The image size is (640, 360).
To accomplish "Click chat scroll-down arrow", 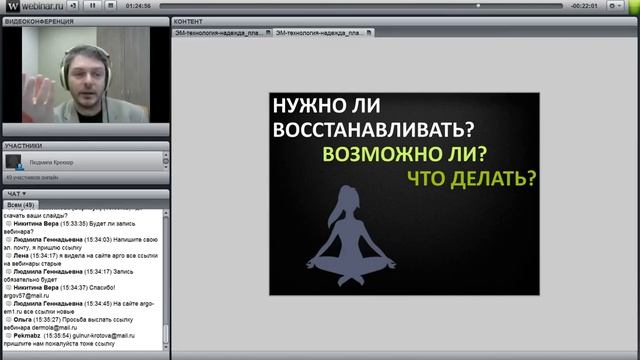I will (x=166, y=347).
